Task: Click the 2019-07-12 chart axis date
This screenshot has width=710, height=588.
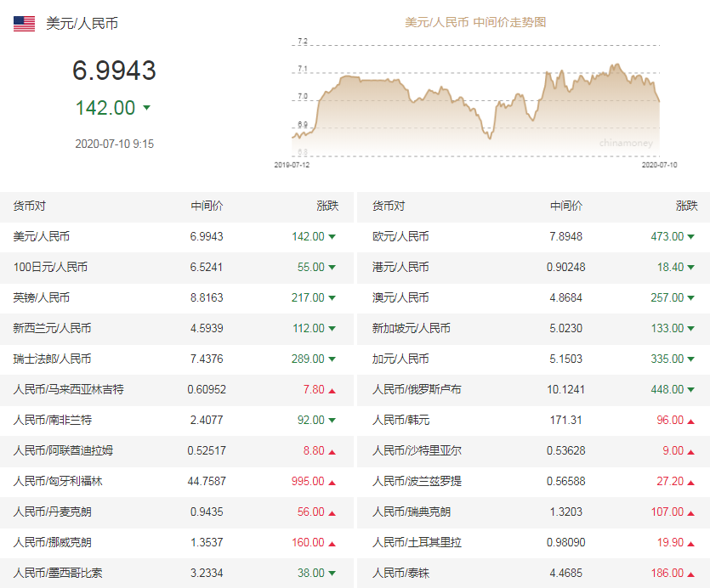Action: 292,165
